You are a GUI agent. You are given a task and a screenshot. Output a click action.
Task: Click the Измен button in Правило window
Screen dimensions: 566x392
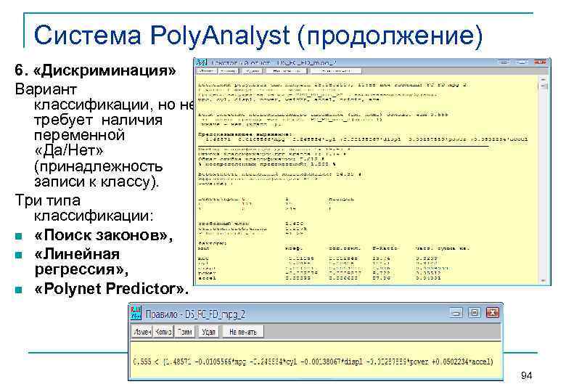click(142, 332)
